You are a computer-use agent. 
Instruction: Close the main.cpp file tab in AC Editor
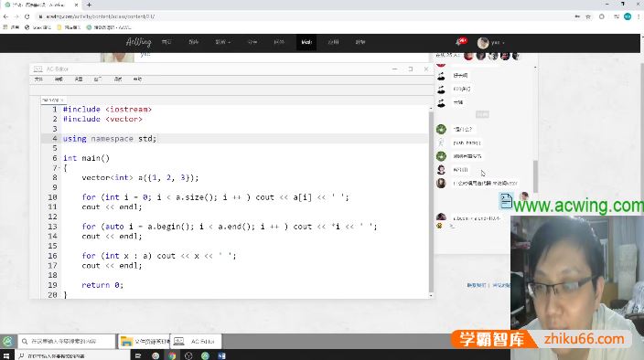pos(62,100)
